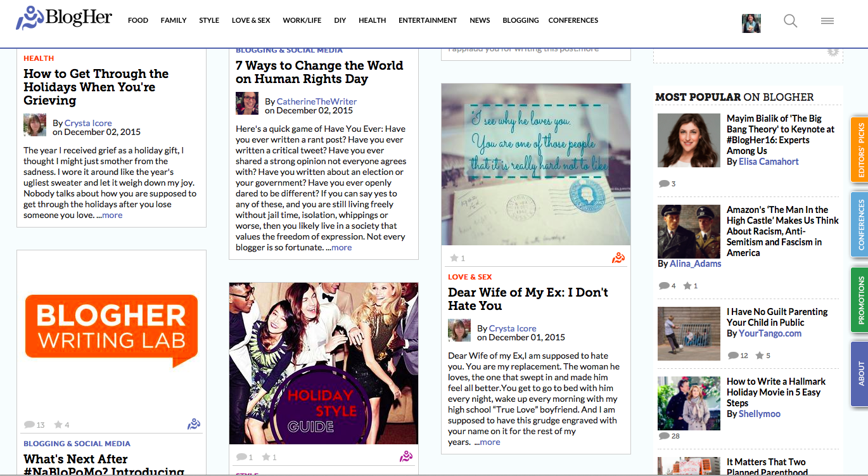Select HEALTH in the top navigation bar
The height and width of the screenshot is (476, 868).
(373, 20)
